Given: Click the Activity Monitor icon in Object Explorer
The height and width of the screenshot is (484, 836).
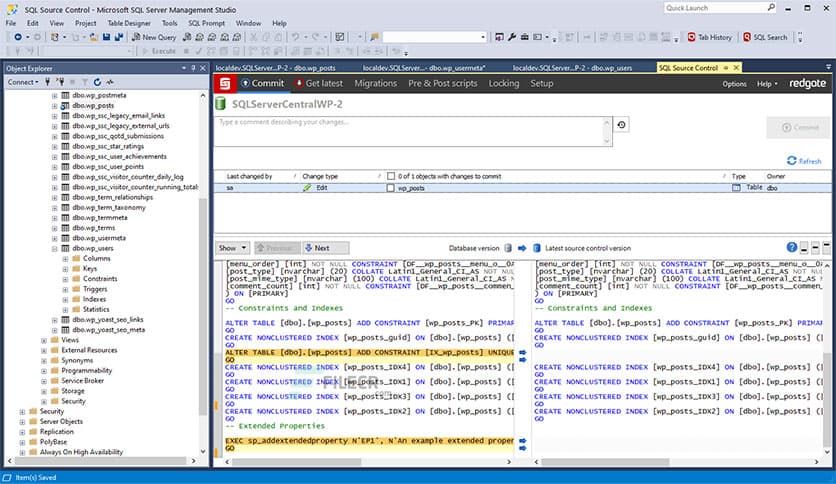Looking at the screenshot, I should [x=110, y=82].
